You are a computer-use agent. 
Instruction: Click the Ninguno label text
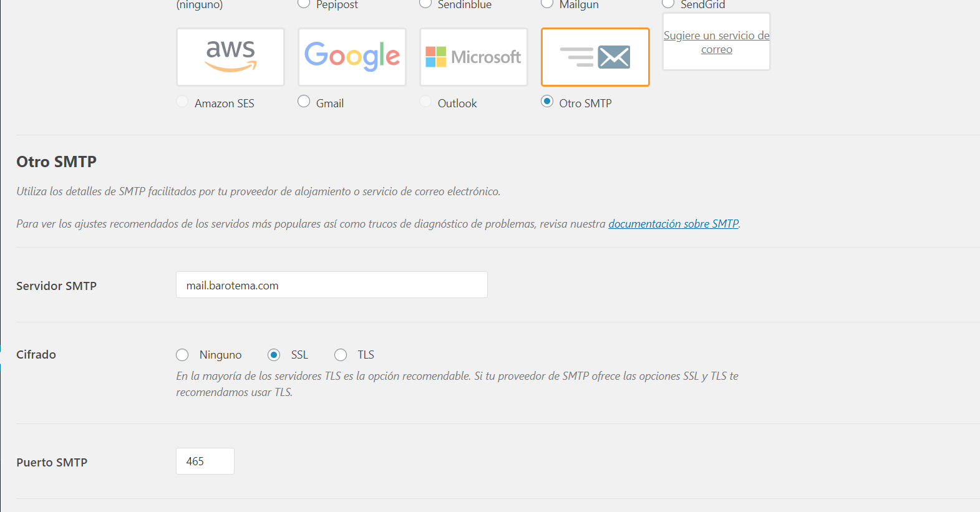click(220, 355)
